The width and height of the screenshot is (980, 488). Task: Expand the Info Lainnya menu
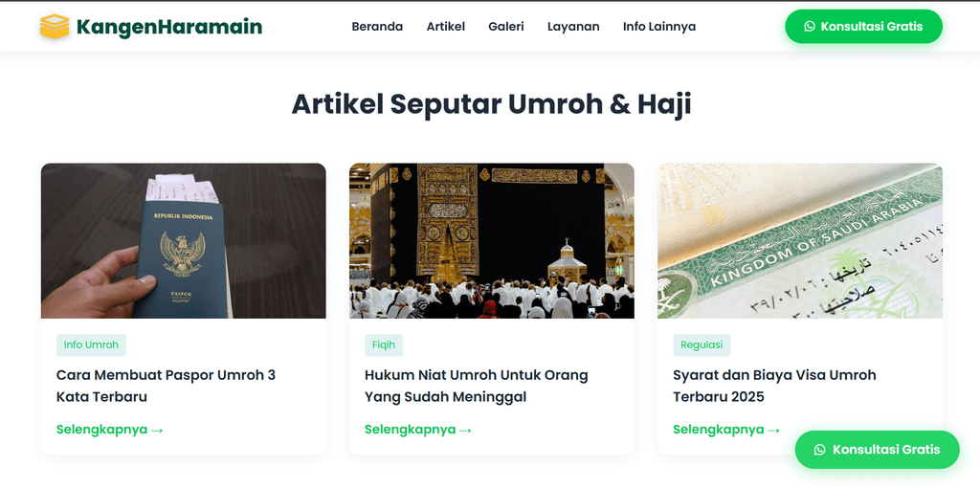[659, 27]
